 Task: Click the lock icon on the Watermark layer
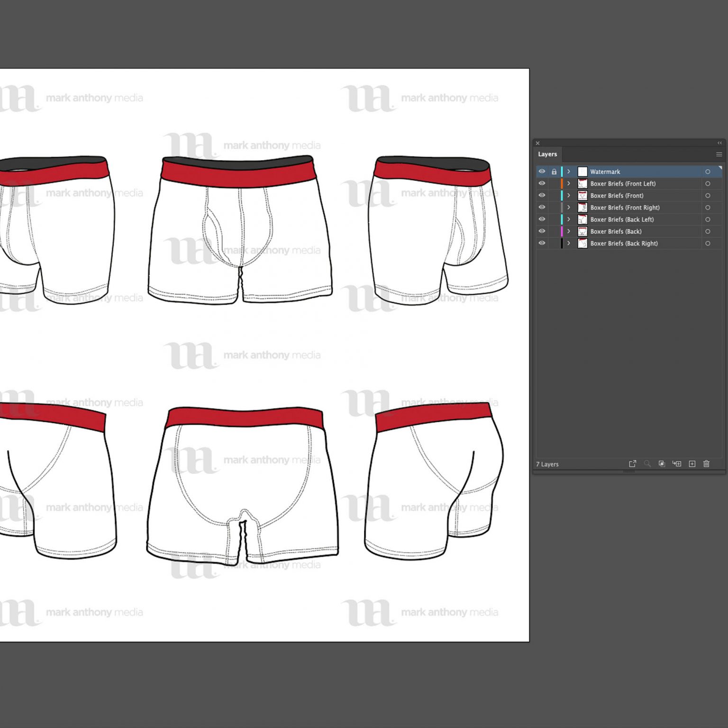(554, 172)
